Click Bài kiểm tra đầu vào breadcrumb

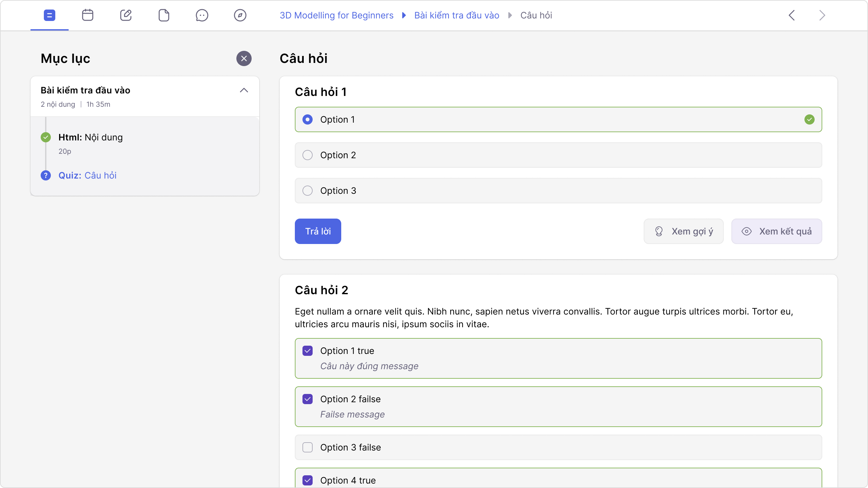(456, 16)
